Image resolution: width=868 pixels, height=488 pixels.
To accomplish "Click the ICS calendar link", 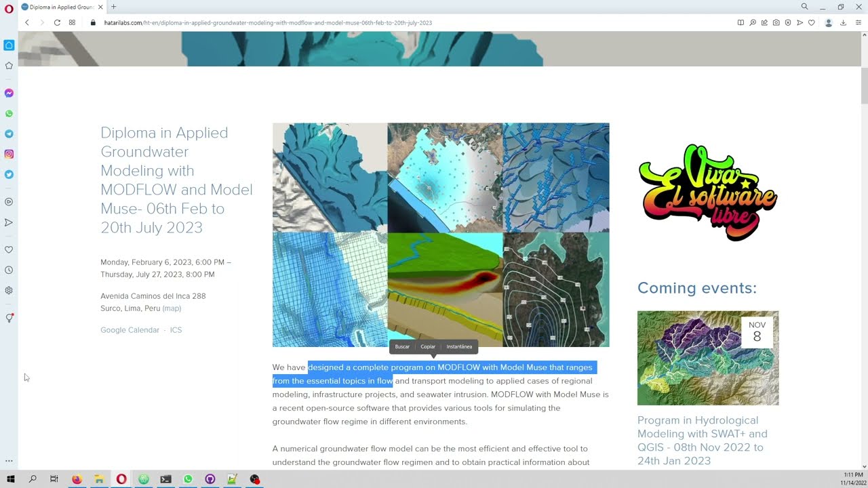I will pos(176,330).
